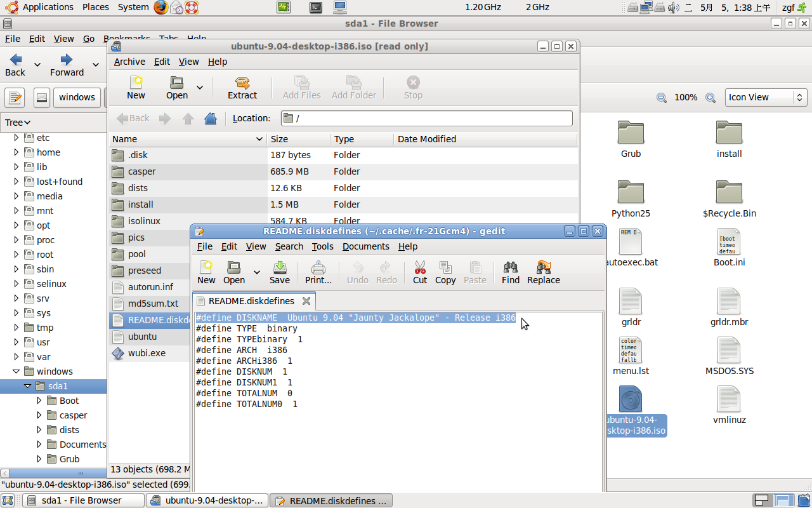The image size is (812, 508).
Task: Select the casper folder row in archive
Action: 343,171
